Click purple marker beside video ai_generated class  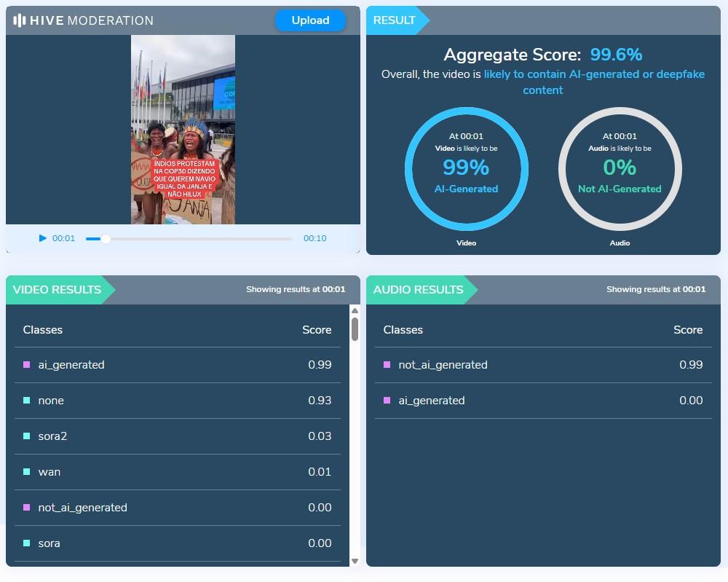27,365
